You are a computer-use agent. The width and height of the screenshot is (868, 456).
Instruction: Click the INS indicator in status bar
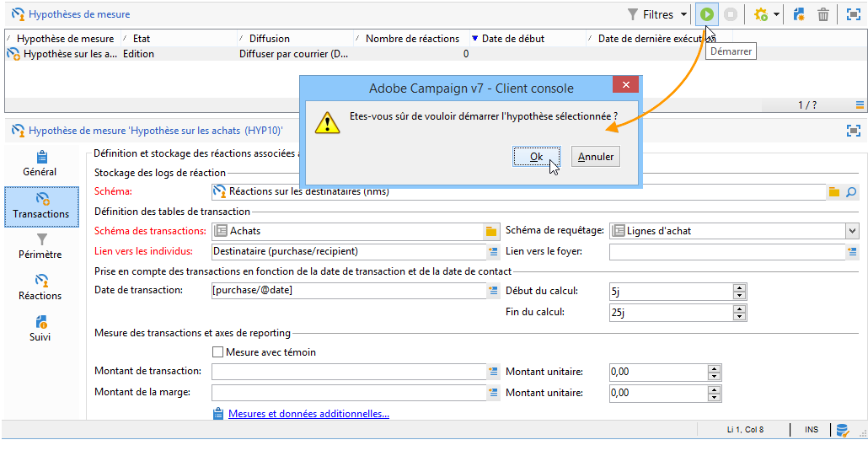pos(812,429)
